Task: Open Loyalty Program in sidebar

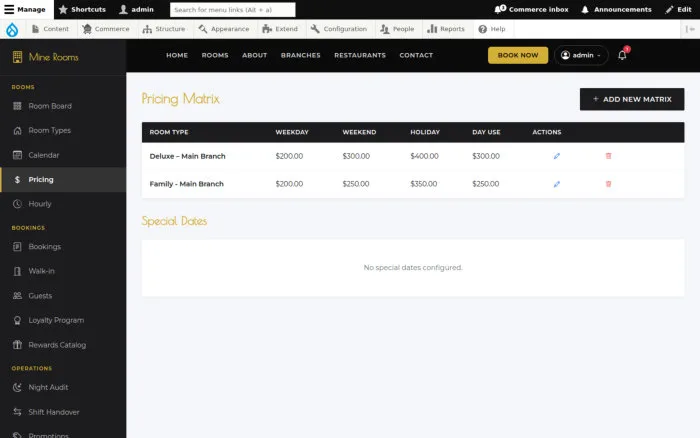Action: point(63,320)
